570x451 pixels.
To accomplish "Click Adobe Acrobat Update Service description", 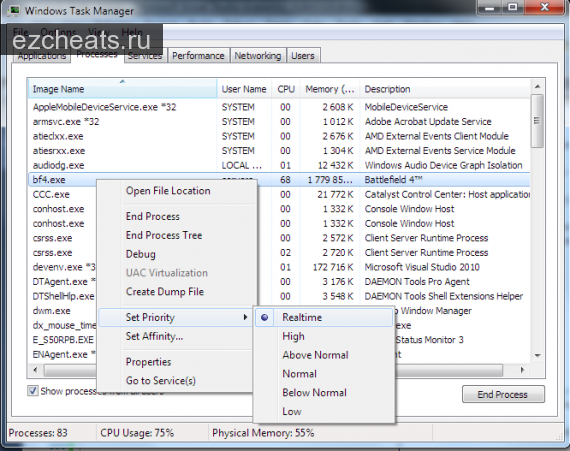I will tap(428, 122).
